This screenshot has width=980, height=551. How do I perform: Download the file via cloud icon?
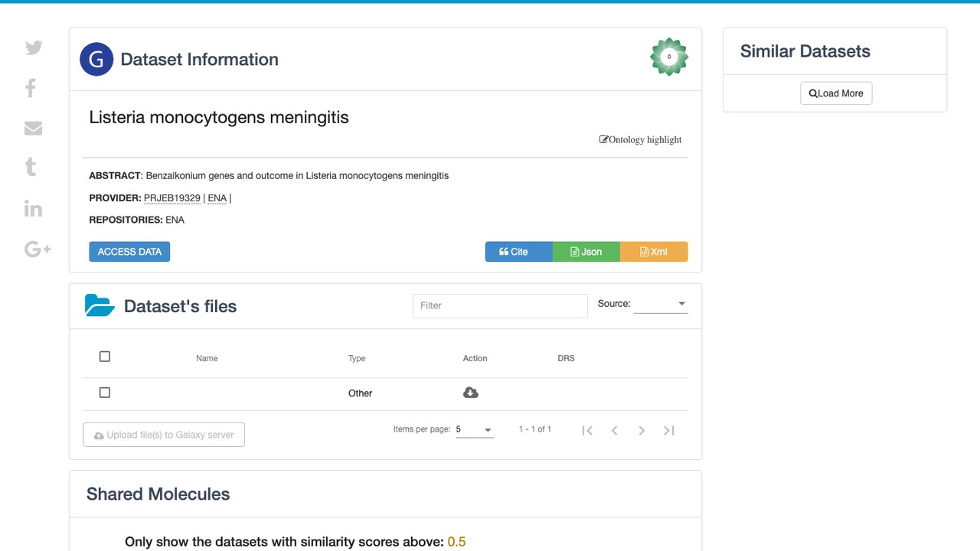(x=471, y=393)
